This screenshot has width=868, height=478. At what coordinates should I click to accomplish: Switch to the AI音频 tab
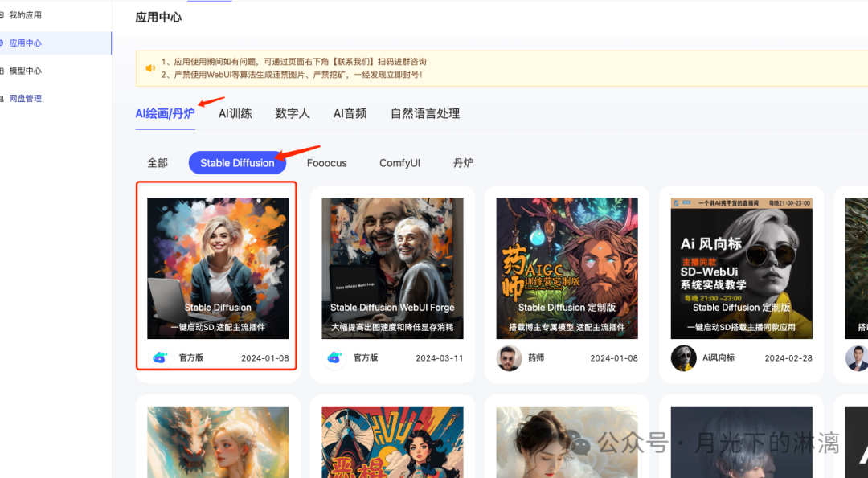(350, 113)
